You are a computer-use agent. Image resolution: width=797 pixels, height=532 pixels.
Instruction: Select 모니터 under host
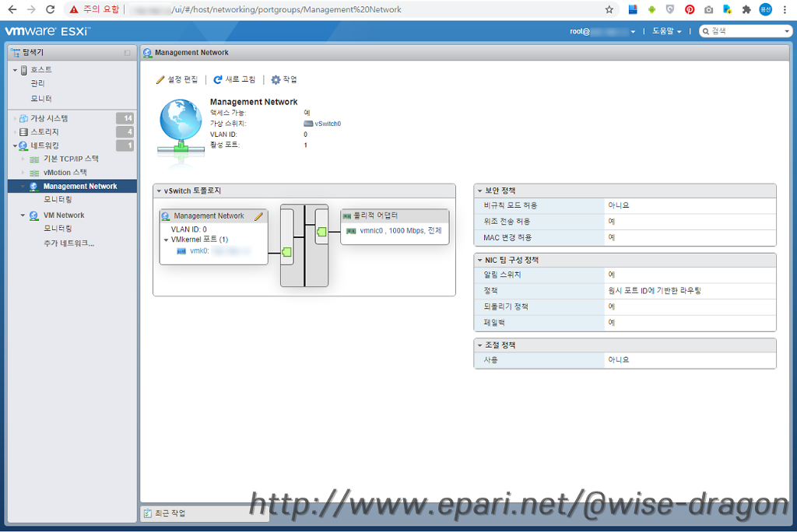pyautogui.click(x=41, y=99)
